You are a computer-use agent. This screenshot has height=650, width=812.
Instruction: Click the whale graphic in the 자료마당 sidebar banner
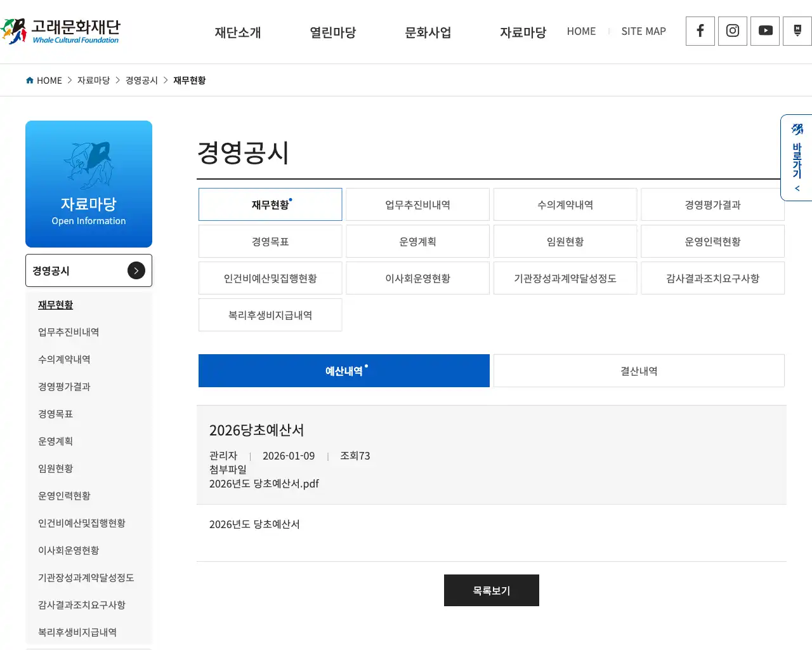89,164
